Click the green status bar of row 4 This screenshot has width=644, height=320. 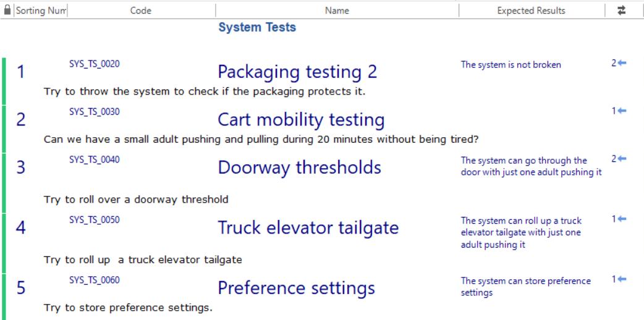pos(4,243)
